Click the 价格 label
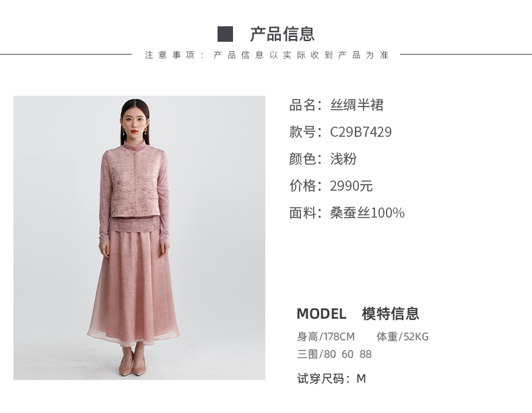This screenshot has width=532, height=413. pyautogui.click(x=302, y=186)
